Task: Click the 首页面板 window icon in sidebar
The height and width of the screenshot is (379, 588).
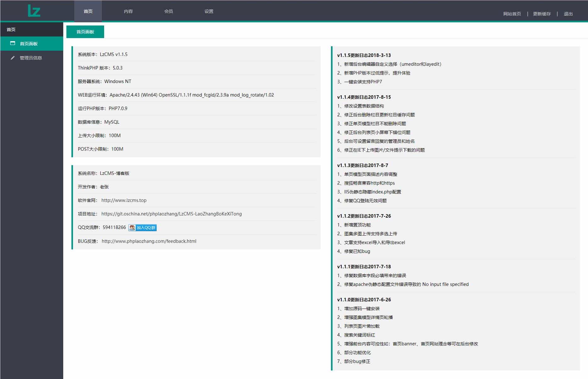Action: pos(13,43)
